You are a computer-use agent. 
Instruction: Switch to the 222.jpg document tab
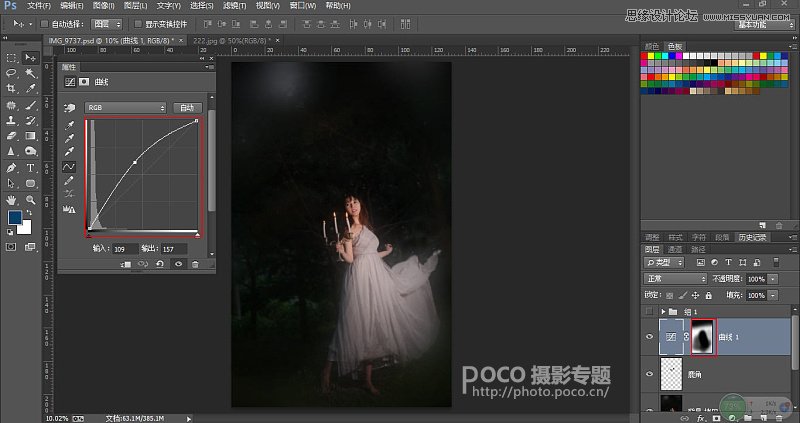232,40
